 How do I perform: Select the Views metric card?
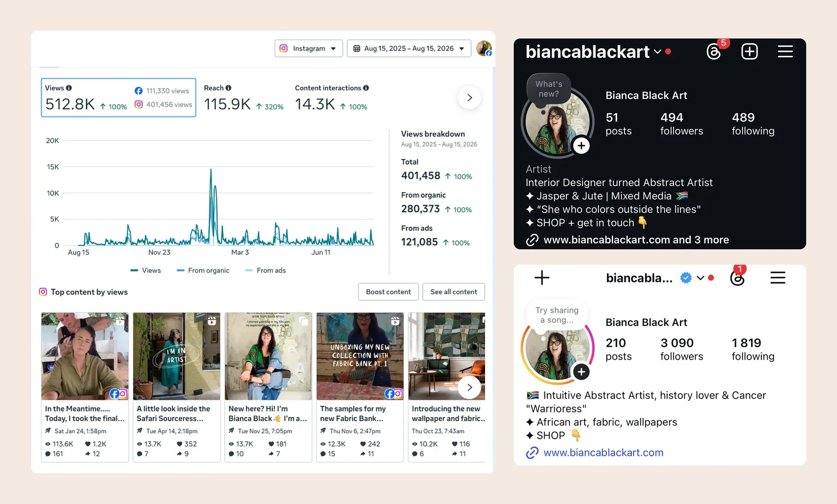(119, 98)
